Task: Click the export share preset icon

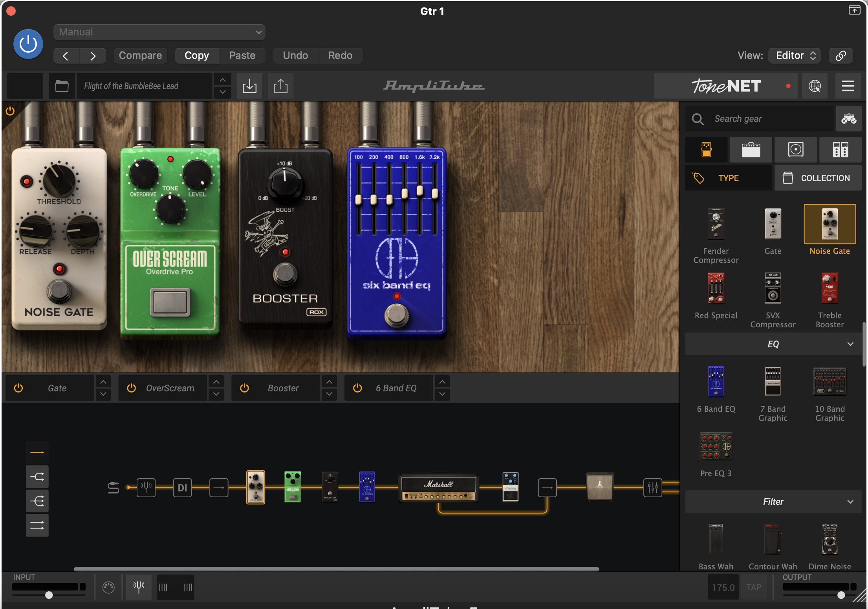Action: pyautogui.click(x=280, y=86)
